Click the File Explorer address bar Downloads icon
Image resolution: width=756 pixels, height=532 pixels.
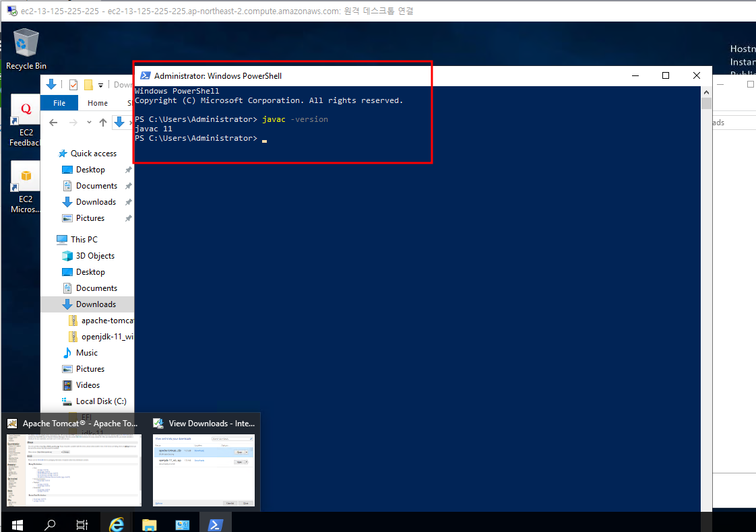(119, 123)
